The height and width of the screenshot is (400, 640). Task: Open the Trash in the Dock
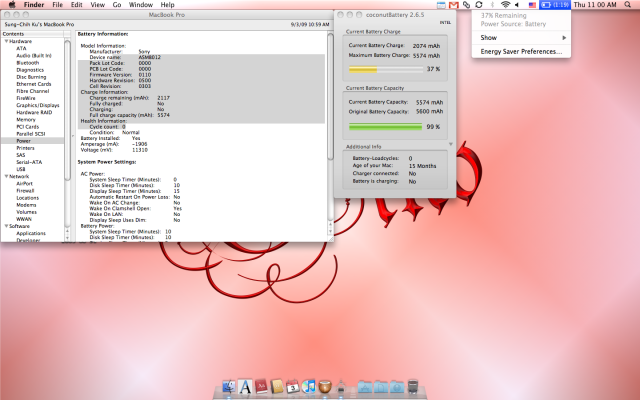coord(413,386)
